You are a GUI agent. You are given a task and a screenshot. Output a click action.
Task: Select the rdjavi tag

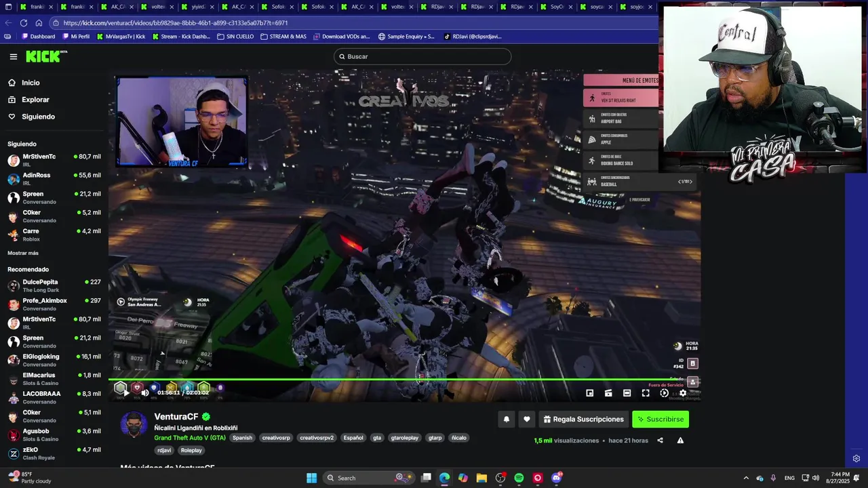click(164, 450)
